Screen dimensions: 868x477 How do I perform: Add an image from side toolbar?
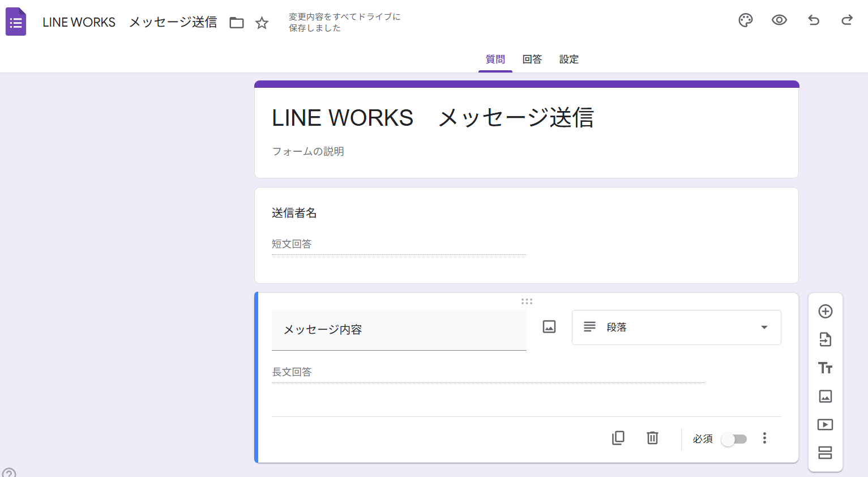826,397
